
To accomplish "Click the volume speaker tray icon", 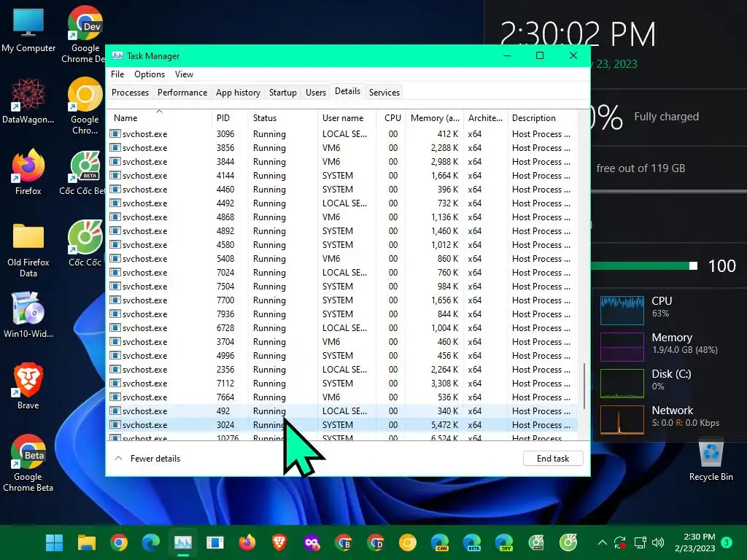I will point(658,542).
